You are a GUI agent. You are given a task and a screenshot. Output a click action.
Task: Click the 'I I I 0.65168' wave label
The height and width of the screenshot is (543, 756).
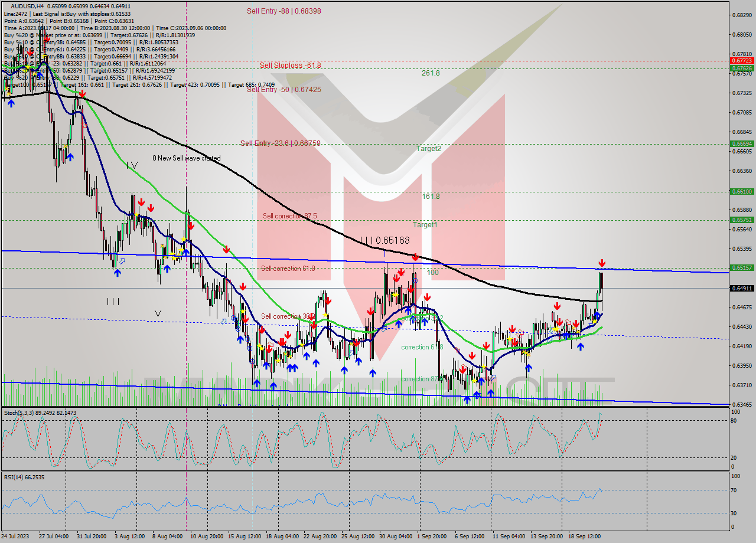[384, 241]
